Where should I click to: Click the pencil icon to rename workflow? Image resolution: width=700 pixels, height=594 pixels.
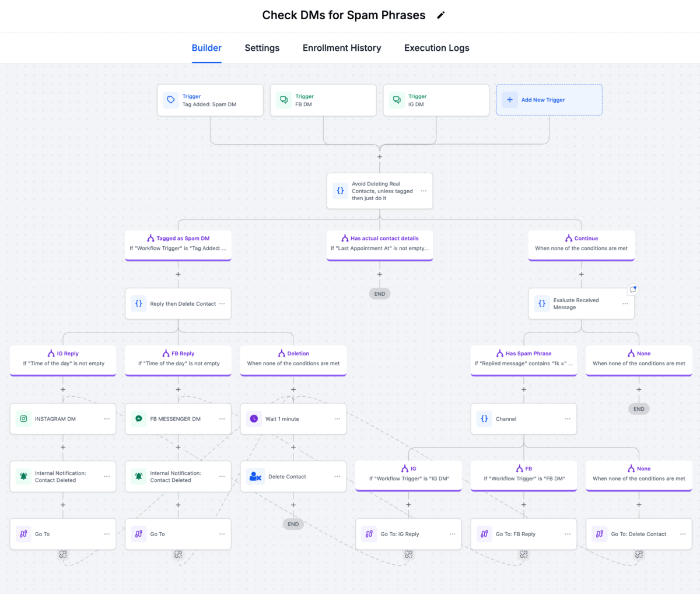tap(441, 16)
